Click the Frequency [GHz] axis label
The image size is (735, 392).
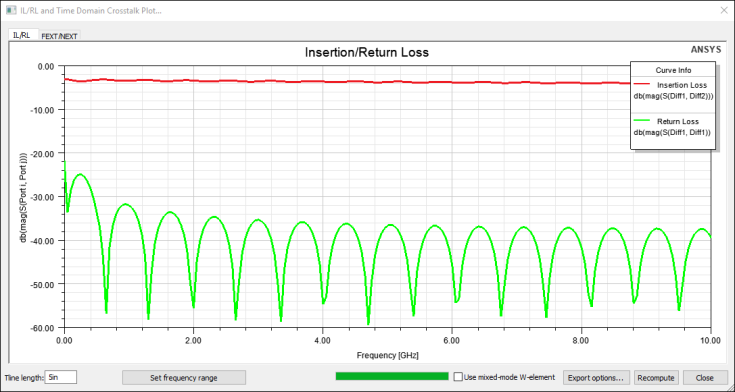point(387,355)
